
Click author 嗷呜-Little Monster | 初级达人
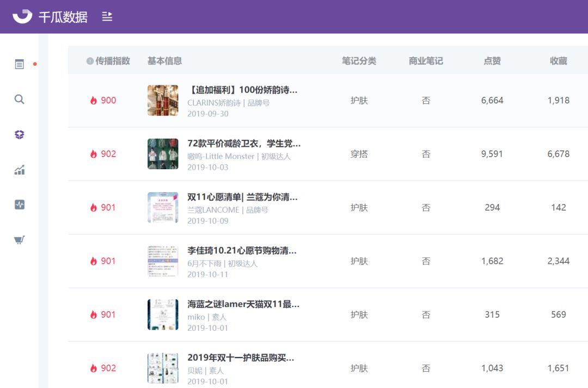pyautogui.click(x=239, y=157)
